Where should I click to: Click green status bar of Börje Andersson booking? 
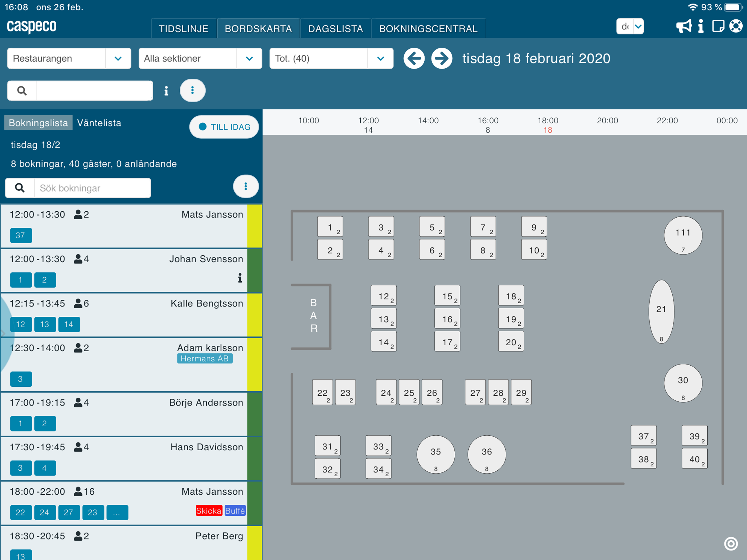[x=255, y=414]
